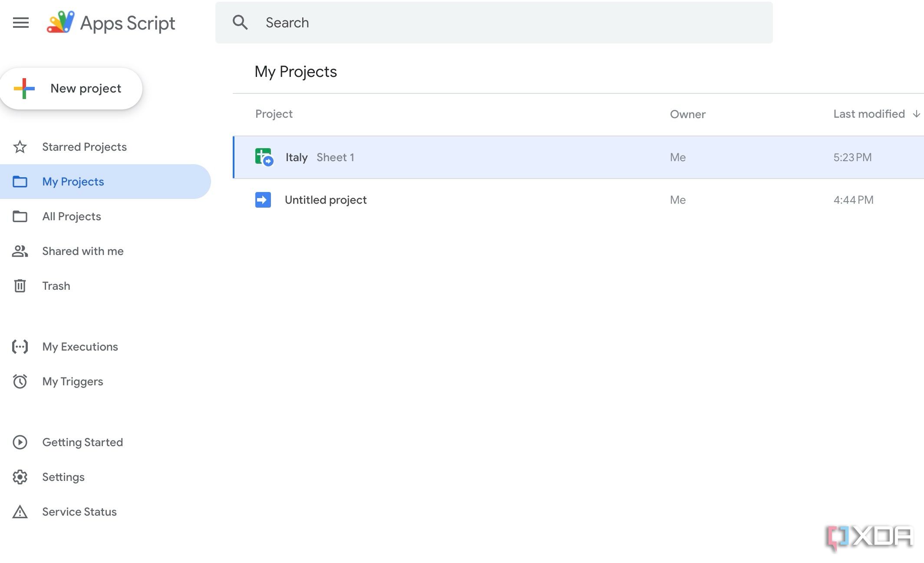924x563 pixels.
Task: Click the alarm clock icon beside My Triggers
Action: click(x=20, y=381)
